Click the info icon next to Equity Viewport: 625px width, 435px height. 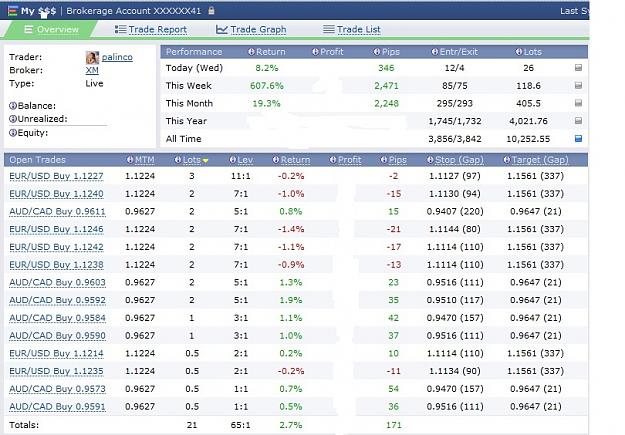(13, 133)
